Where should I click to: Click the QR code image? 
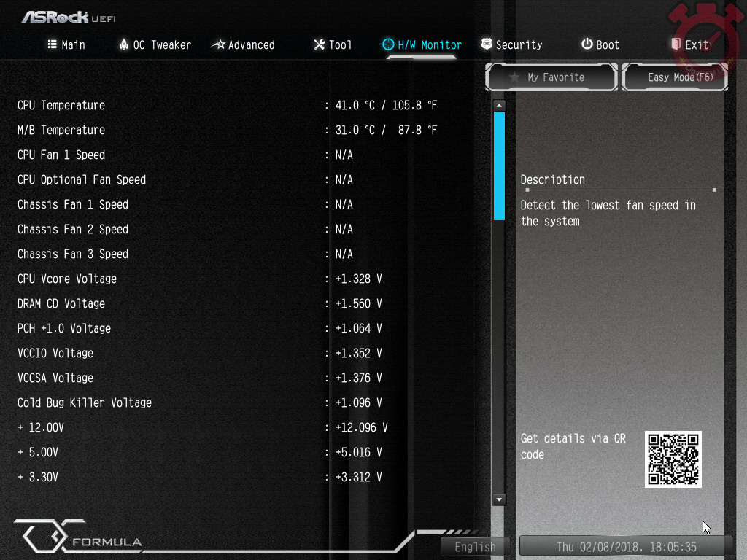pos(673,459)
